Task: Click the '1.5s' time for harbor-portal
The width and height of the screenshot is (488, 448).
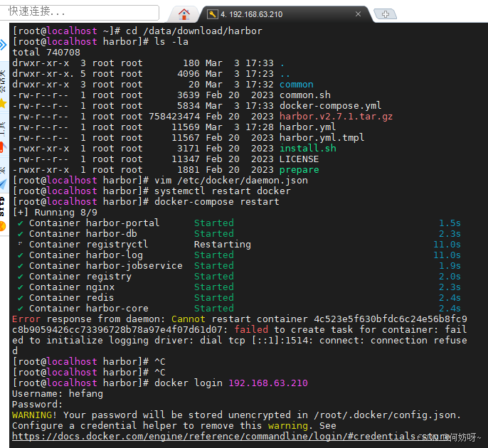Action: [450, 223]
